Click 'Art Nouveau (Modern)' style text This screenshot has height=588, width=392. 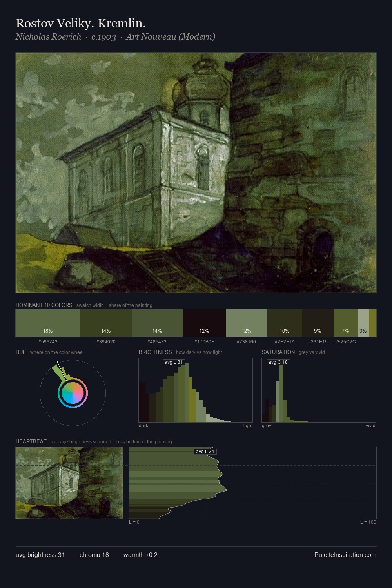[171, 37]
